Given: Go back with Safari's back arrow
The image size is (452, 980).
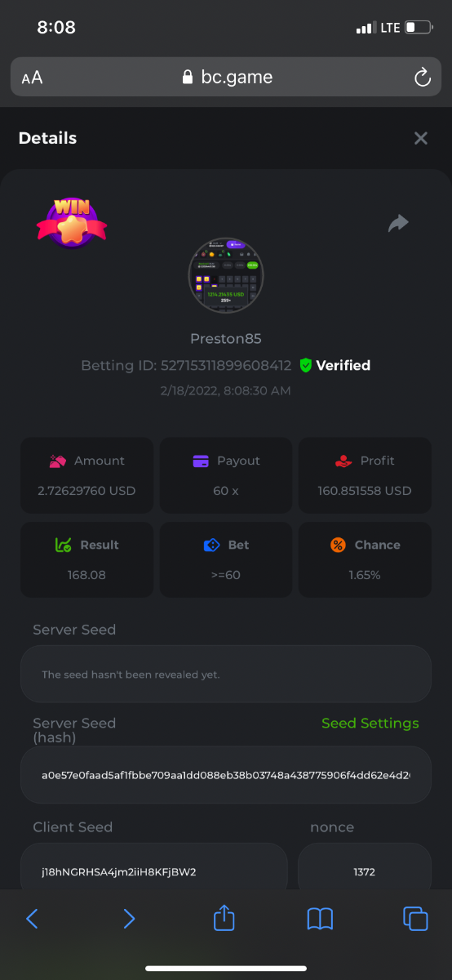Looking at the screenshot, I should (x=32, y=919).
